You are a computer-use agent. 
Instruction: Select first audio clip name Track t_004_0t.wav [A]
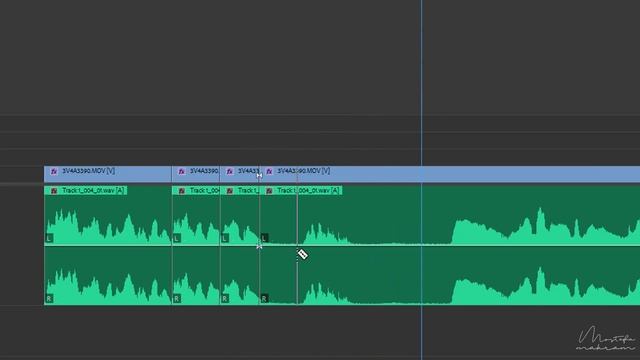(x=93, y=191)
